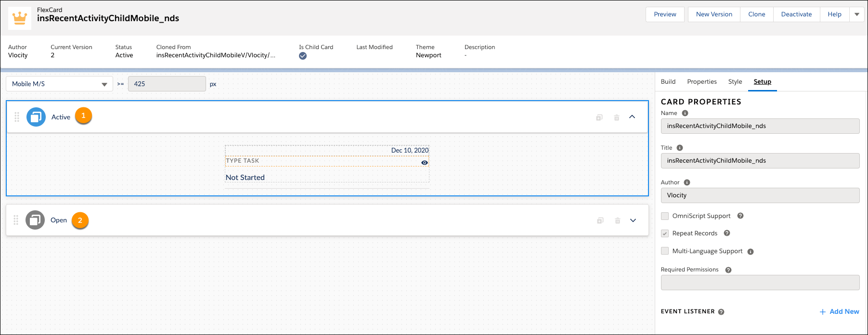The width and height of the screenshot is (868, 335).
Task: Enable the Multi-Language Support checkbox
Action: pyautogui.click(x=665, y=251)
